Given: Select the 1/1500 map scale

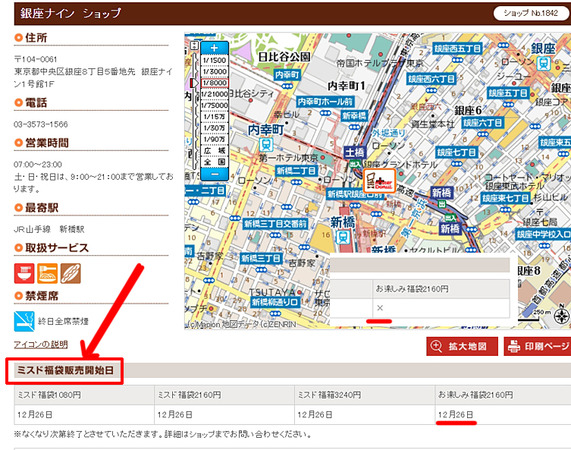Looking at the screenshot, I should 214,60.
